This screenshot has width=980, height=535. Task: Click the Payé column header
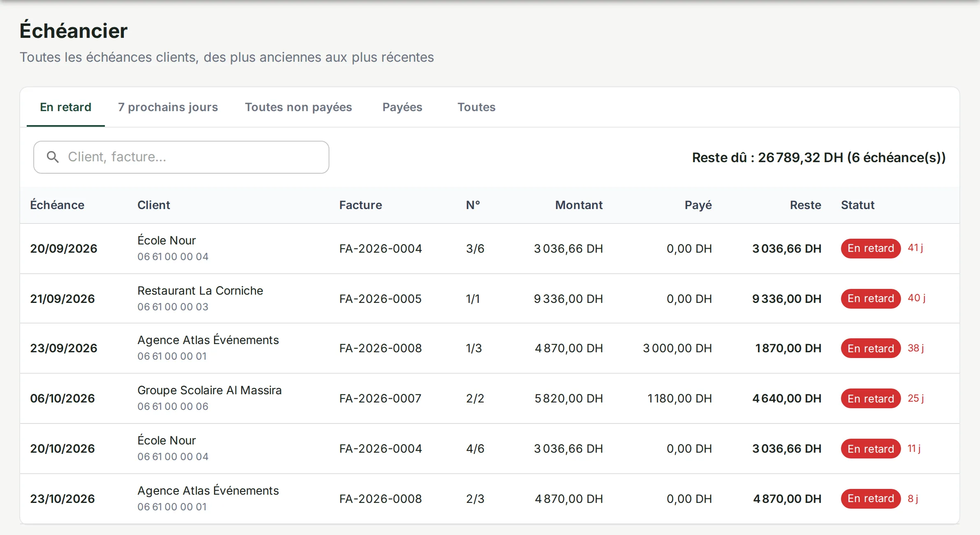pos(698,205)
